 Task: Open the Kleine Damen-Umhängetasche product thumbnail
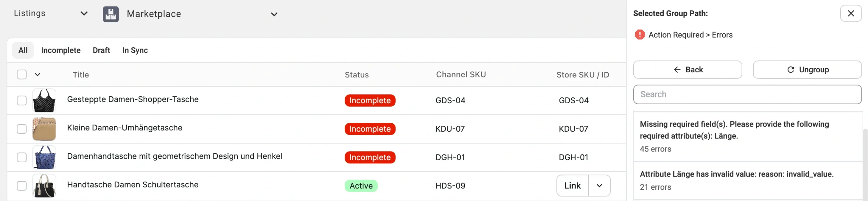click(x=44, y=129)
